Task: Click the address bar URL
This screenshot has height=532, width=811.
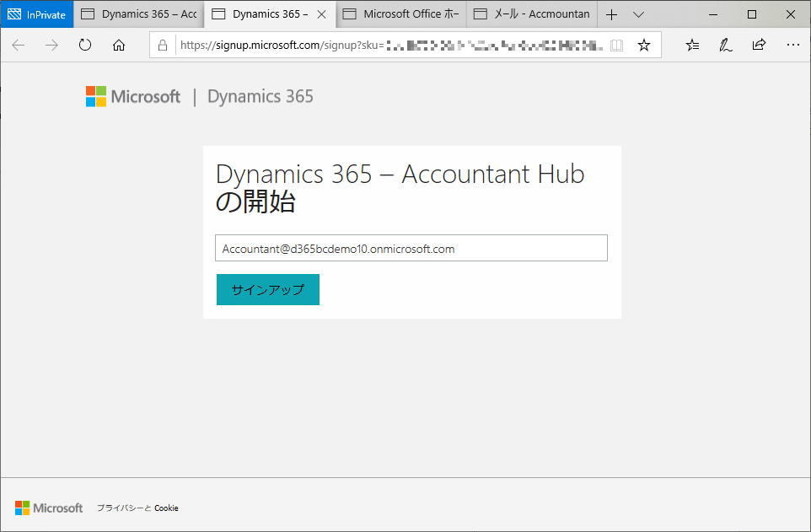Action: [391, 46]
